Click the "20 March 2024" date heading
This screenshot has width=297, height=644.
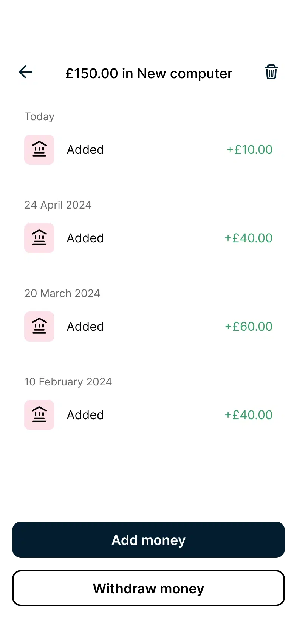coord(62,293)
